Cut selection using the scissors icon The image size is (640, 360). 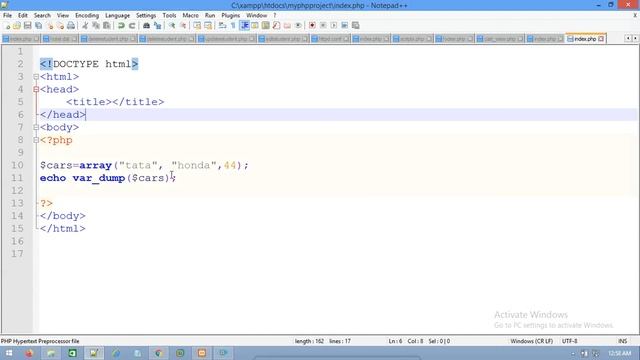tap(85, 26)
